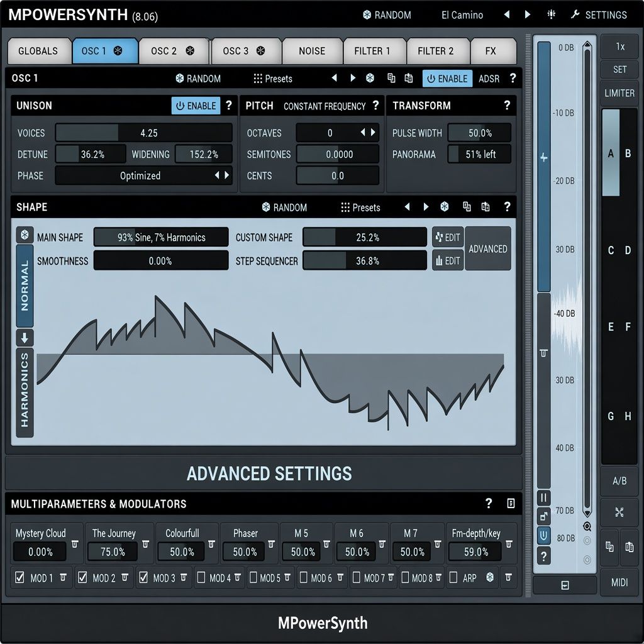Screen dimensions: 644x644
Task: Toggle MOD 2 checkbox
Action: click(82, 577)
